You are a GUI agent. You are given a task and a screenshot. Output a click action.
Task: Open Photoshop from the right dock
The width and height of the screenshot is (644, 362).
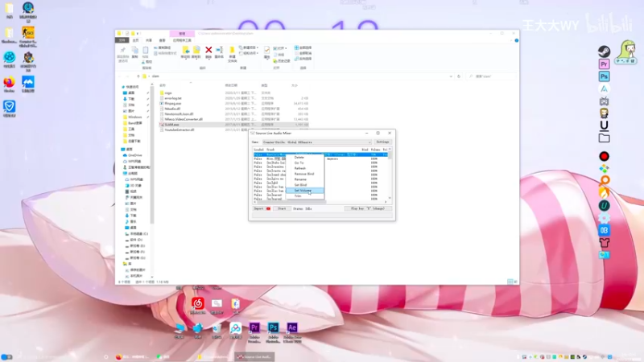[604, 76]
